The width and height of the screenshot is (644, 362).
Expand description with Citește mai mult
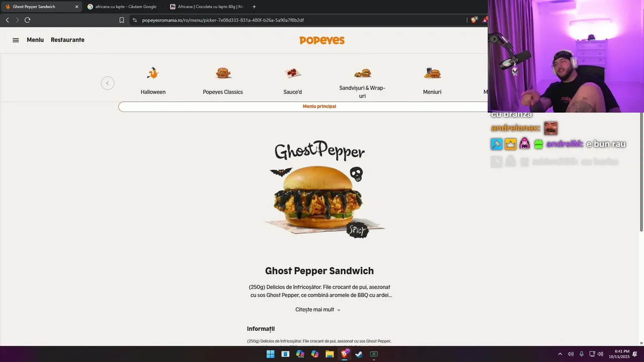coord(318,310)
